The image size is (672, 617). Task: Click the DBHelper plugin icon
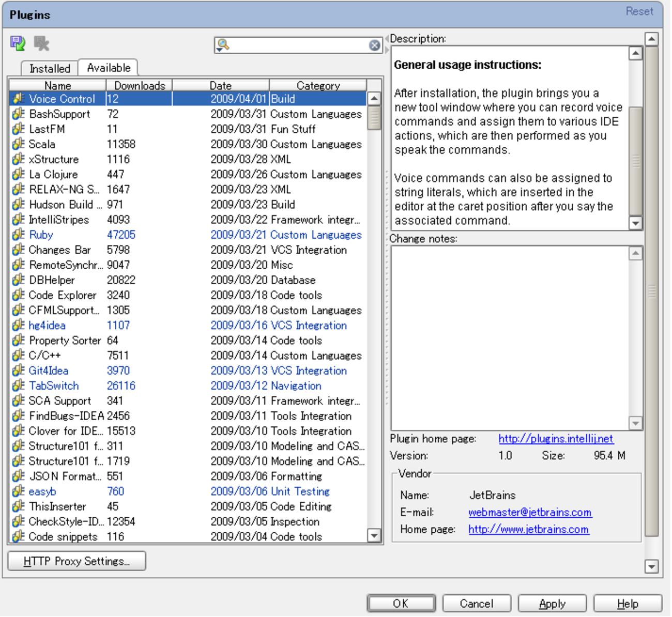[19, 280]
